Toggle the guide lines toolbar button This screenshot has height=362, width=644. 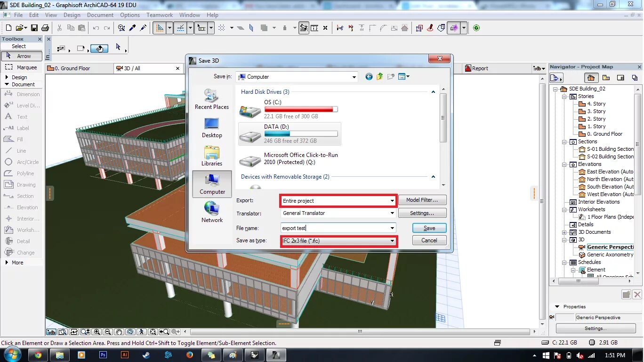pos(160,28)
